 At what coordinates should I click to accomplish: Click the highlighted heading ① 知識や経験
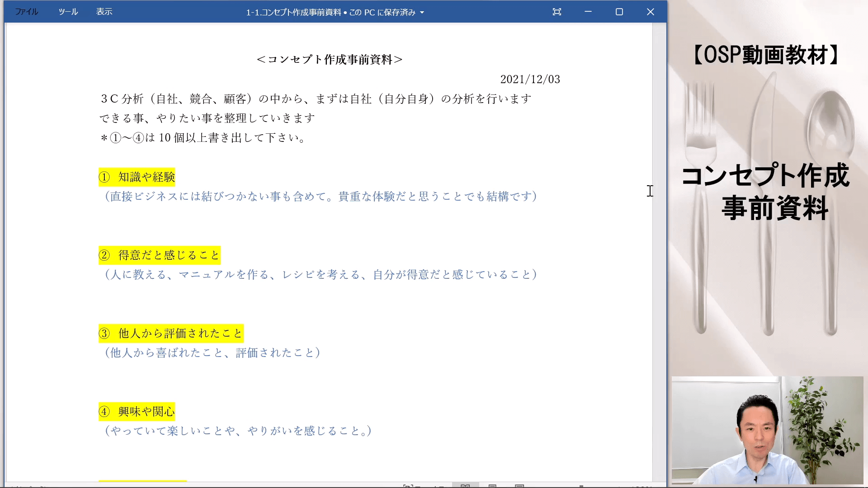137,177
